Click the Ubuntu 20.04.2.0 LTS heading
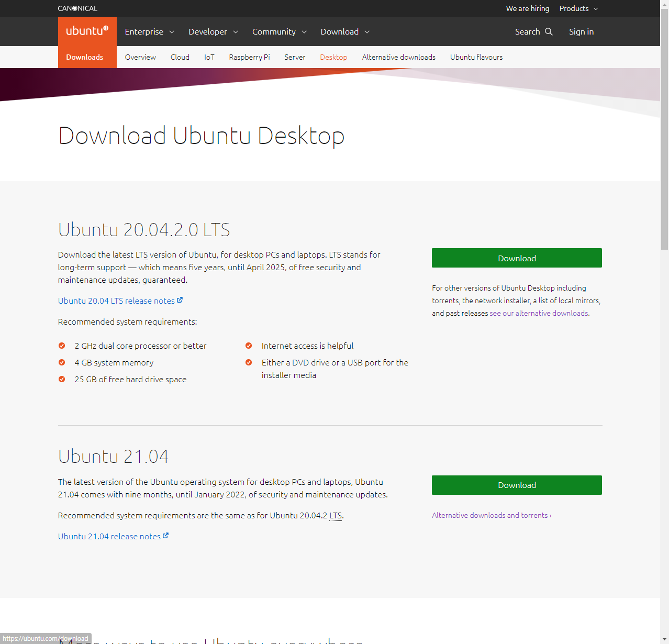The width and height of the screenshot is (669, 644). click(144, 230)
